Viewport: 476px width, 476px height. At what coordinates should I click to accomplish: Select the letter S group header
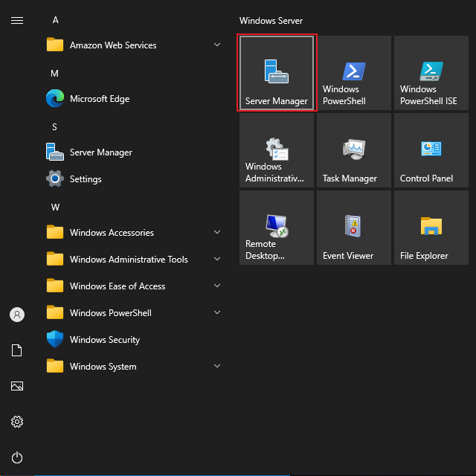click(x=54, y=127)
